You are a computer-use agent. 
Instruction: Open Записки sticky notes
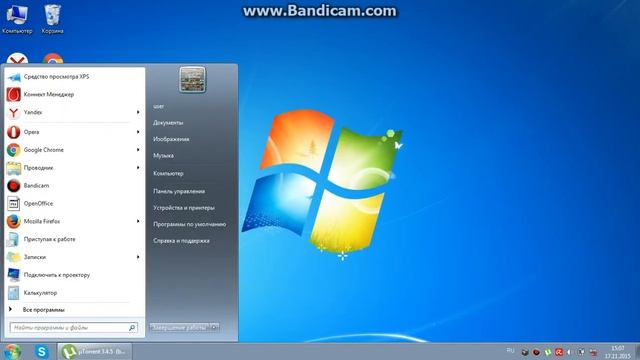(x=74, y=257)
